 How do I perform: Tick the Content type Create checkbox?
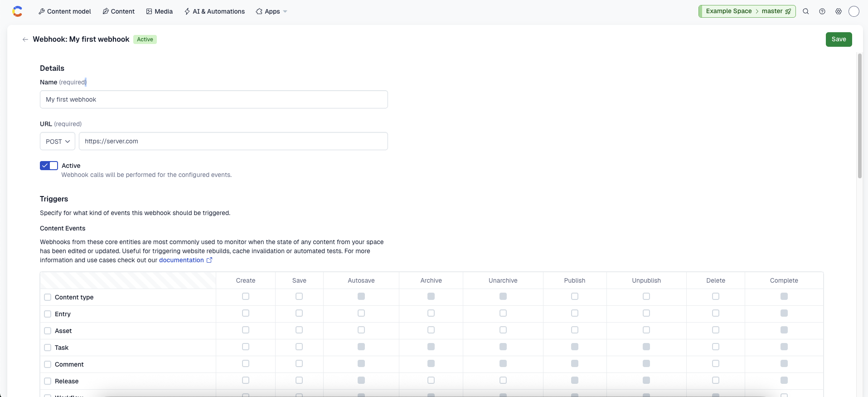tap(246, 296)
